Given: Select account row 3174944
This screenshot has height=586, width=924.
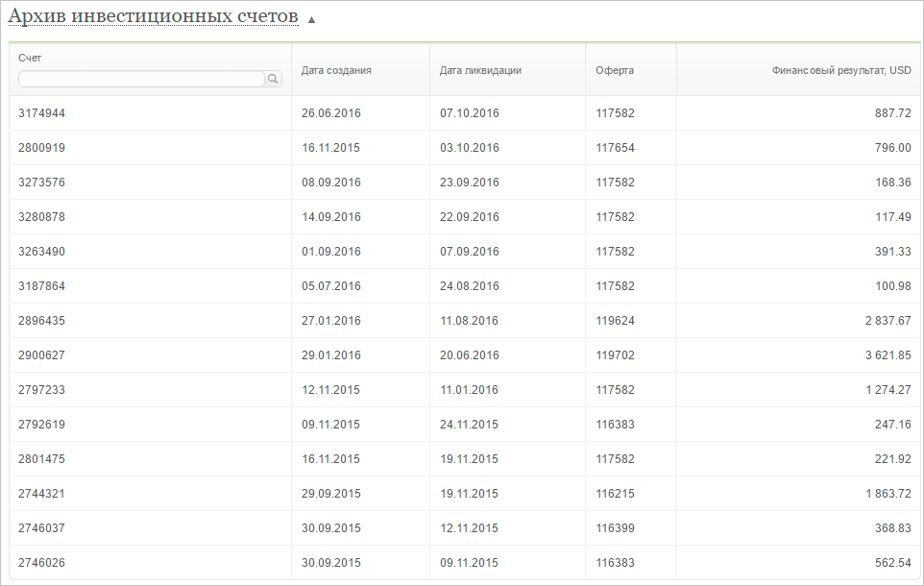Looking at the screenshot, I should click(41, 113).
